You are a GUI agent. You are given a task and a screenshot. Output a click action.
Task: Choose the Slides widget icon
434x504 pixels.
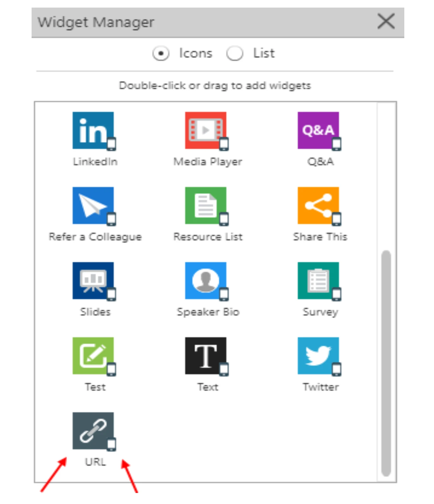tap(93, 280)
